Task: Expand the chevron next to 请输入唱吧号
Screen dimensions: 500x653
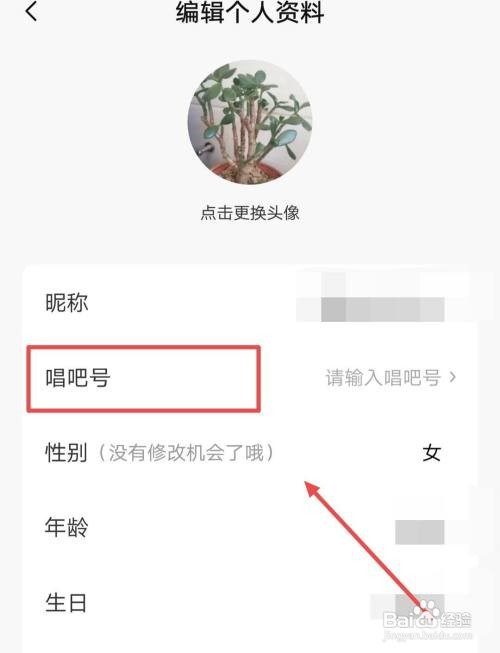Action: 453,377
